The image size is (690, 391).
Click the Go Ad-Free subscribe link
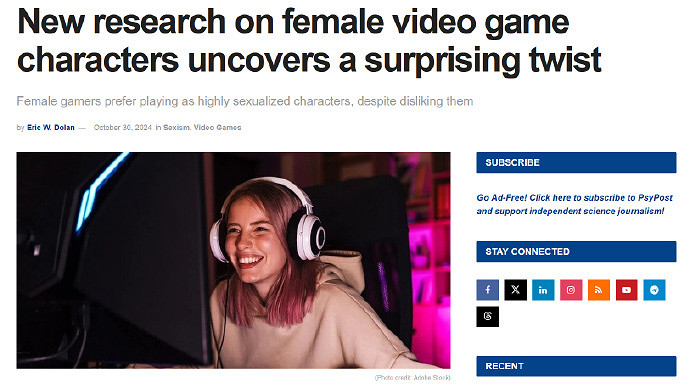point(574,205)
